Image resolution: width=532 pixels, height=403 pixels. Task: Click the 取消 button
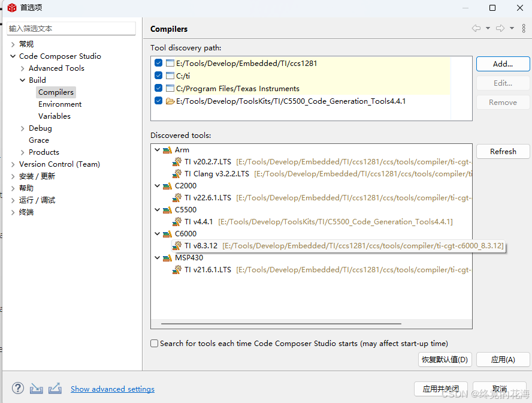[x=500, y=389]
